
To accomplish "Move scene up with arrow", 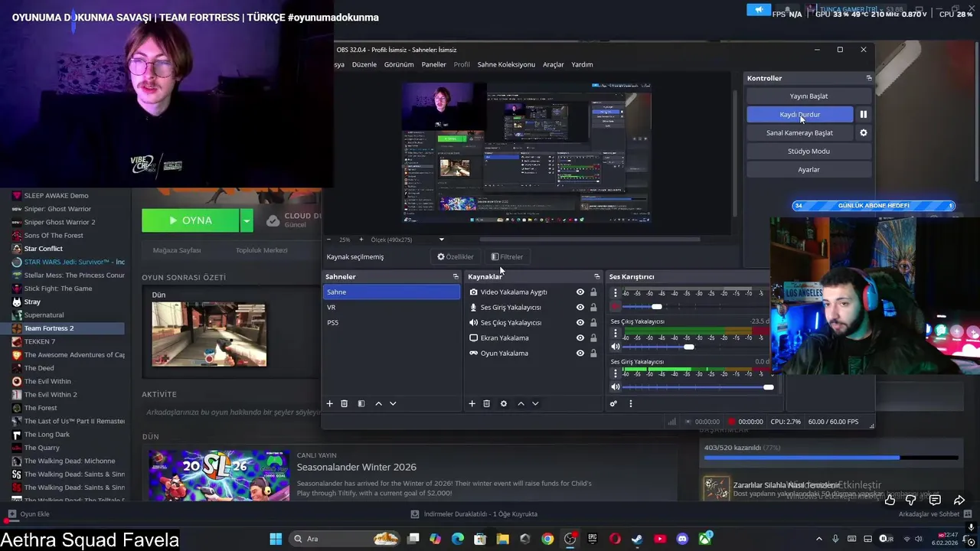I will [x=378, y=403].
